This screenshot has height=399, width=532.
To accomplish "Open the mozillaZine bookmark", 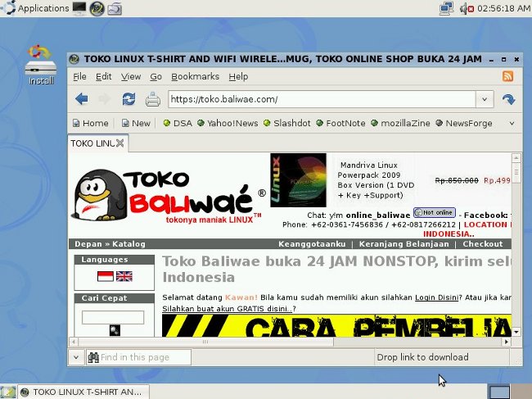I will 400,123.
